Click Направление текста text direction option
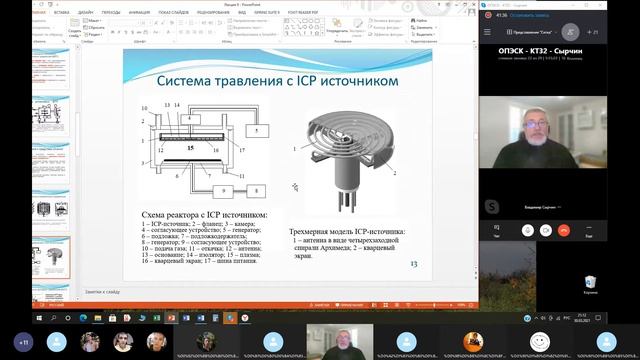640x360 pixels. 248,20
